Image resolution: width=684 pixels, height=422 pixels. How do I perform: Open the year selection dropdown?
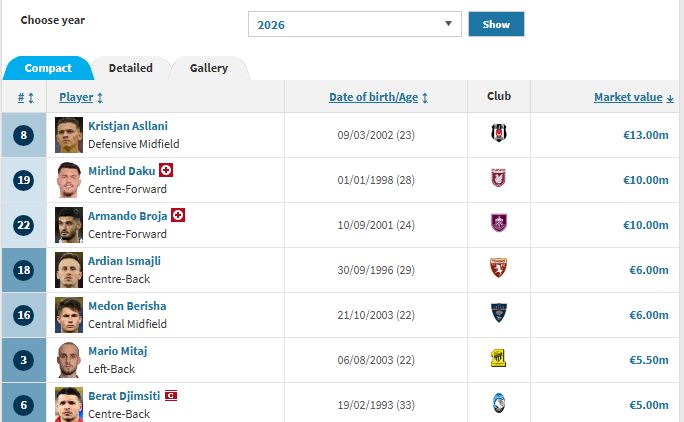tap(354, 25)
